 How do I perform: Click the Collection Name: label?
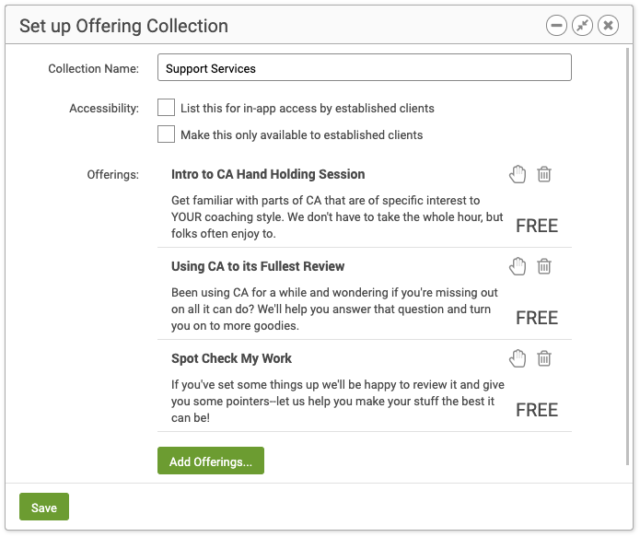click(93, 69)
